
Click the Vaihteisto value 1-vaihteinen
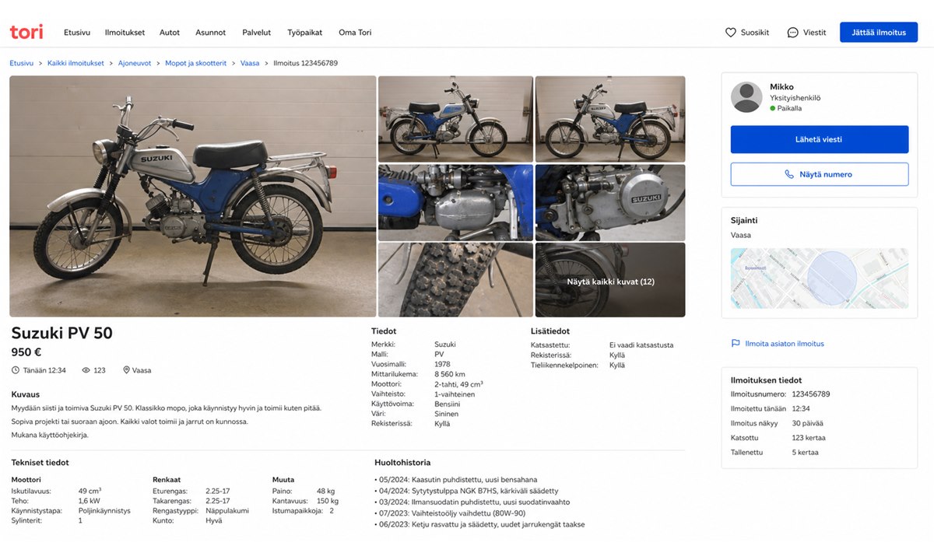click(455, 394)
